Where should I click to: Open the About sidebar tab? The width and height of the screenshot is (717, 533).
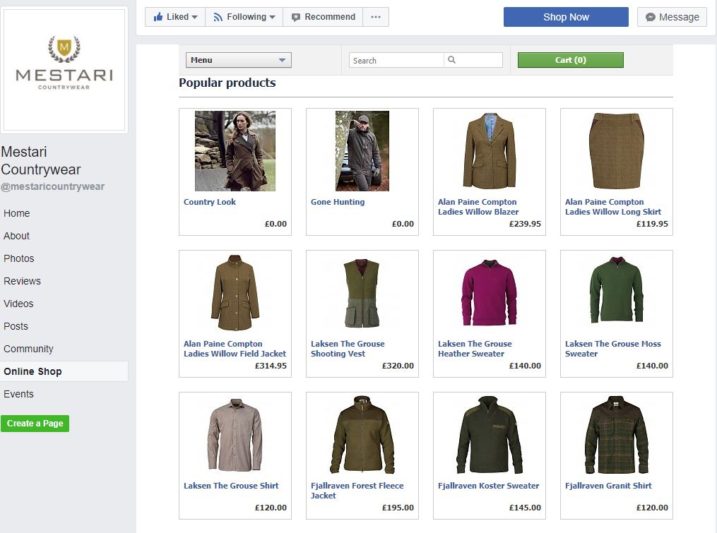click(16, 236)
